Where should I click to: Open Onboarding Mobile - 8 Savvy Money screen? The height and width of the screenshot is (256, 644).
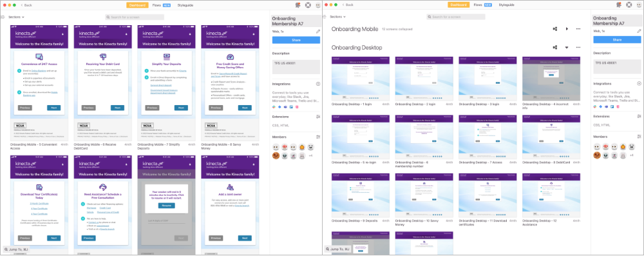230,84
